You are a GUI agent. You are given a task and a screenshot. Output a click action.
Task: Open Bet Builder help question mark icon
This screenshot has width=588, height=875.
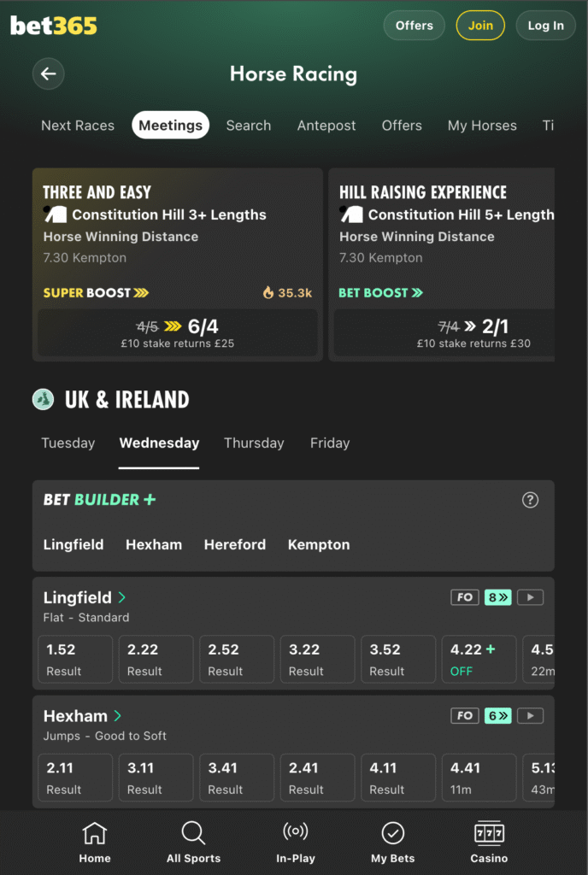530,501
